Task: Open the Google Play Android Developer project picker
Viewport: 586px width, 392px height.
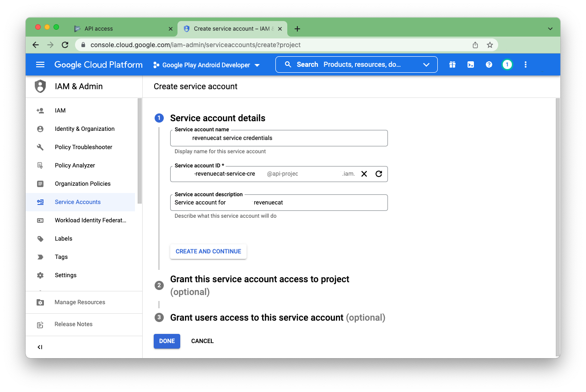Action: coord(206,64)
